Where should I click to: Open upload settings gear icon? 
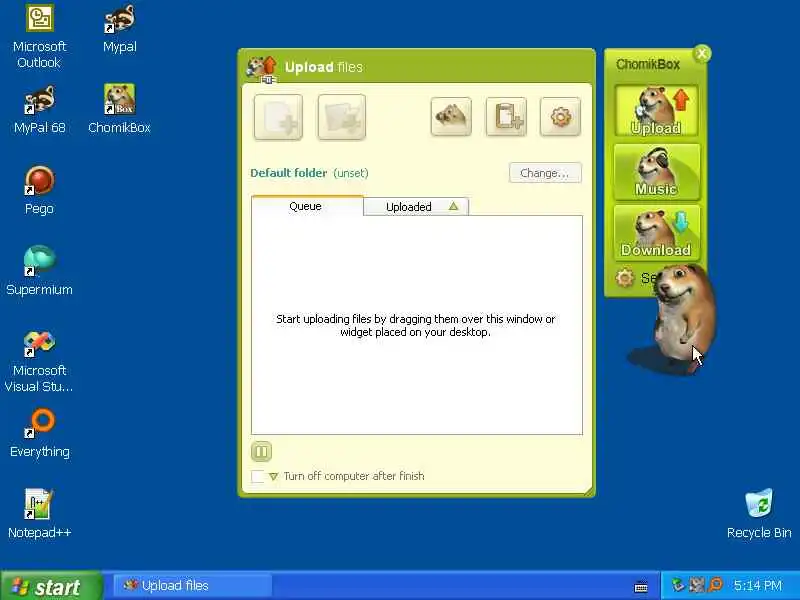[x=560, y=117]
